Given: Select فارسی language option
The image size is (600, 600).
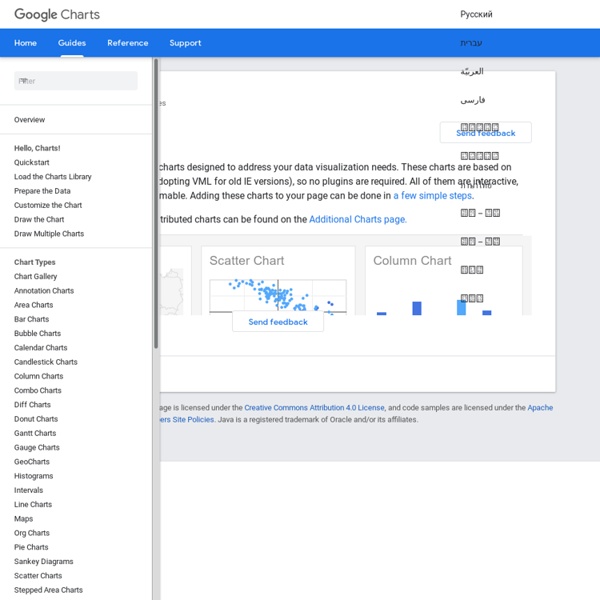Looking at the screenshot, I should point(473,100).
